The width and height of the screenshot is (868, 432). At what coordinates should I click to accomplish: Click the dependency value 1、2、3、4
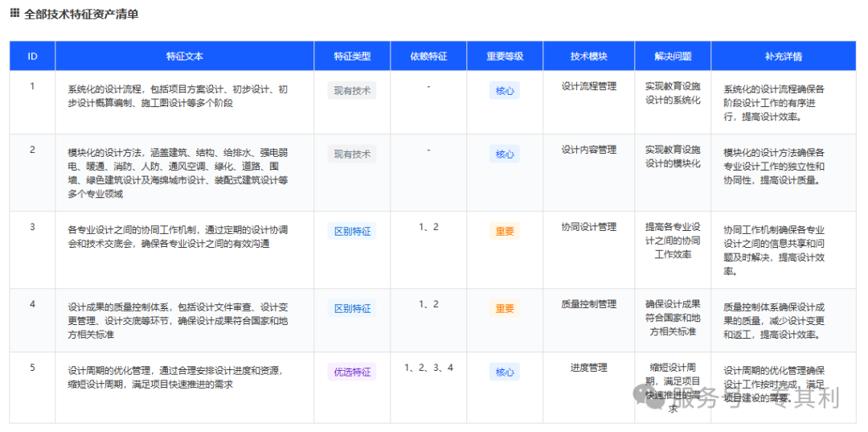[428, 367]
